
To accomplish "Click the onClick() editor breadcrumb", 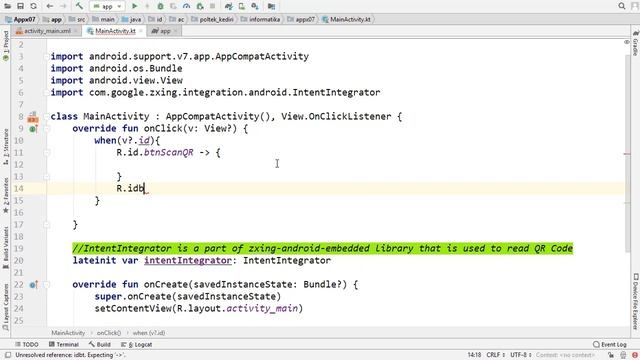I will point(109,333).
